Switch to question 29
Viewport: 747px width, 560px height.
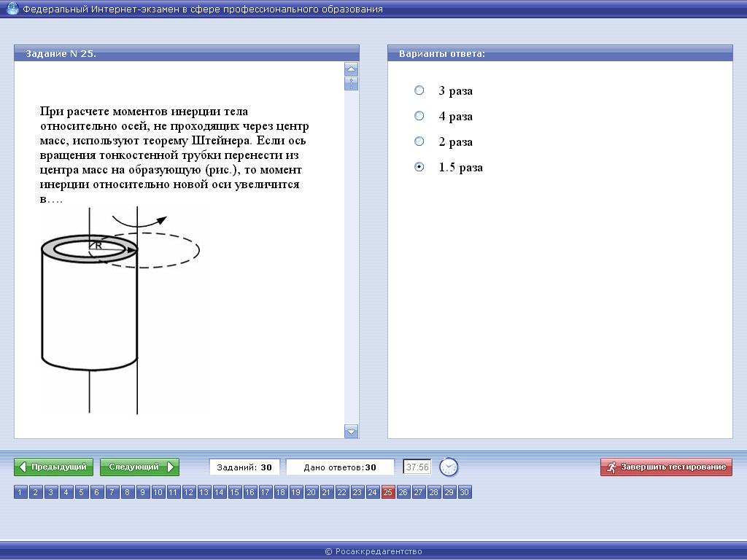click(x=449, y=492)
